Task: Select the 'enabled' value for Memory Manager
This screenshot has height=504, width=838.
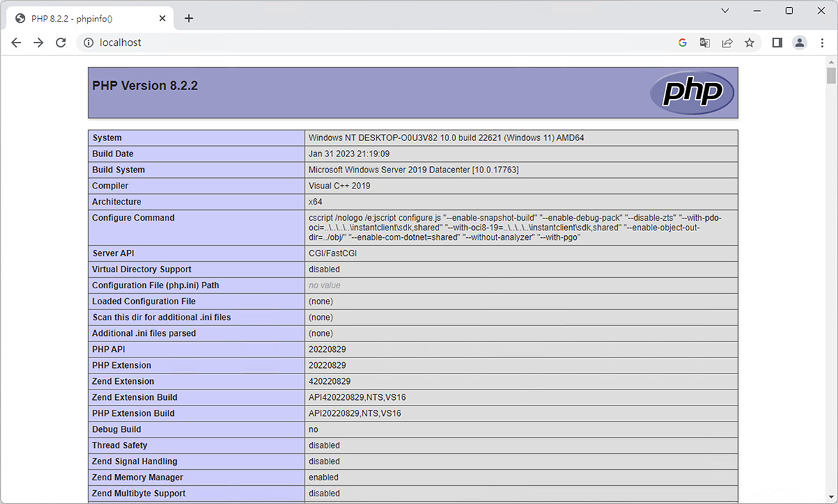Action: (x=324, y=478)
